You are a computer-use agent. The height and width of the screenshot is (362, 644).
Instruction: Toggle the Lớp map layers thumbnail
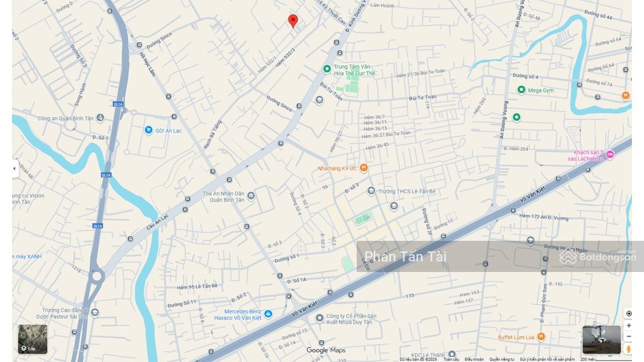[x=33, y=339]
